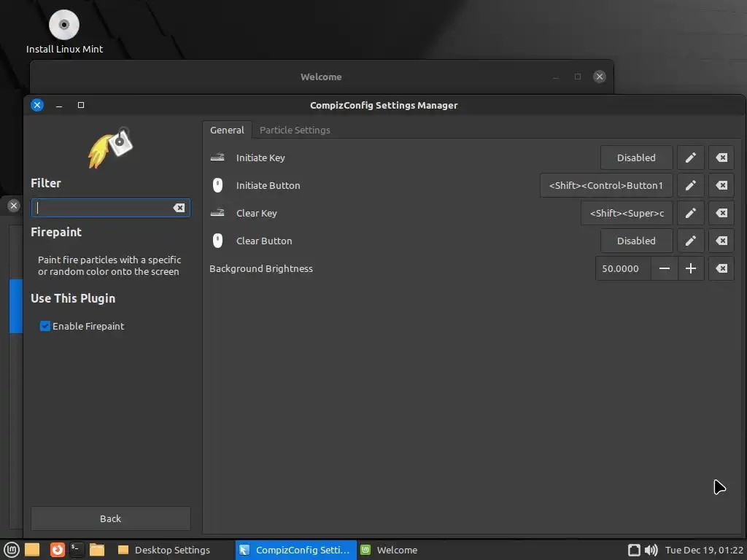Reset Initiate Key to default
The height and width of the screenshot is (560, 747).
(721, 157)
